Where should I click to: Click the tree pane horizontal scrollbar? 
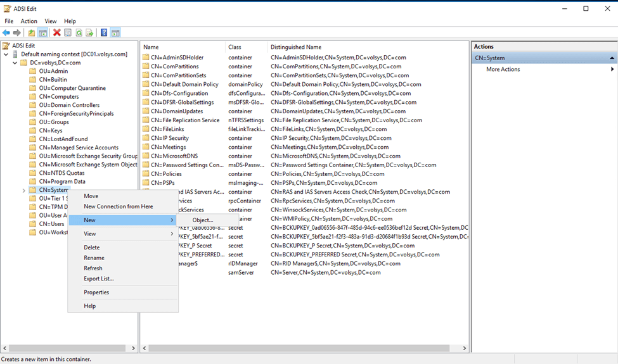[70, 348]
